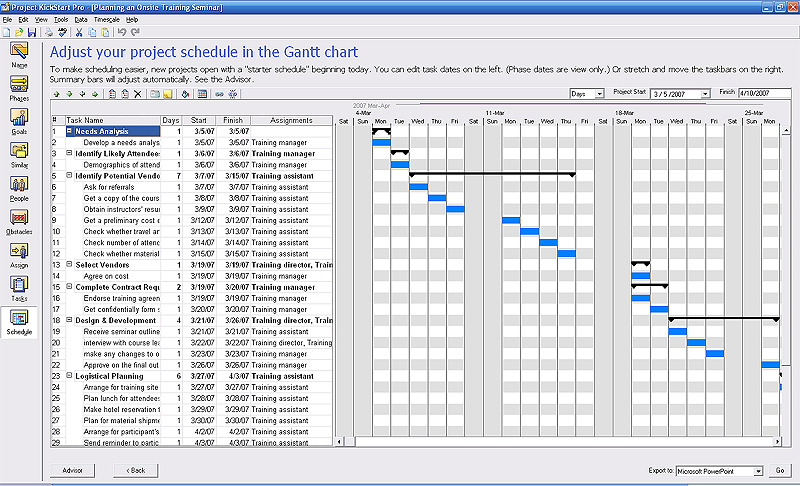Collapse the Identify Potential Vendors phase
The image size is (800, 486).
(x=70, y=175)
